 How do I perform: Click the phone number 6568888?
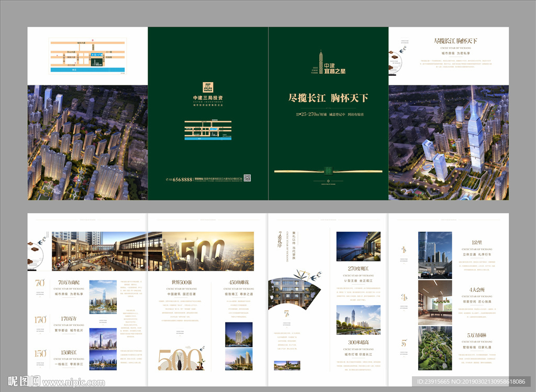(183, 180)
